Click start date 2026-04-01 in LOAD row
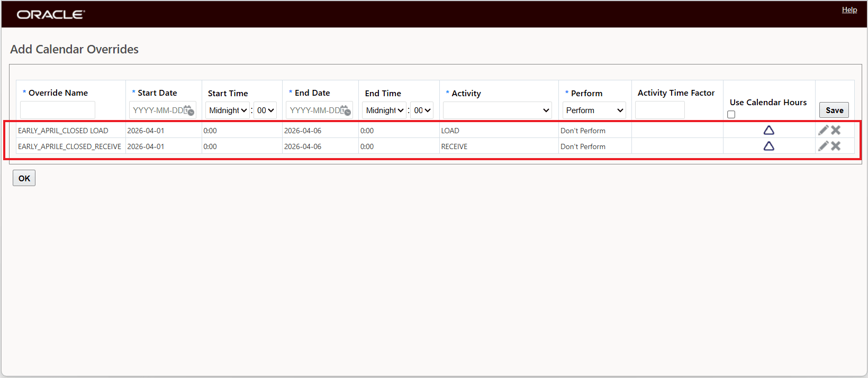The width and height of the screenshot is (868, 378). coord(146,131)
